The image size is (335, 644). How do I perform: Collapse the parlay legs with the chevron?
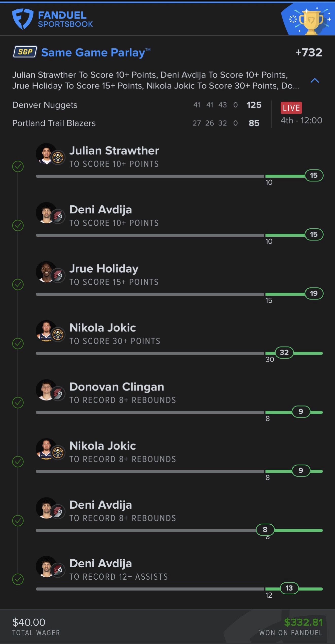[315, 81]
